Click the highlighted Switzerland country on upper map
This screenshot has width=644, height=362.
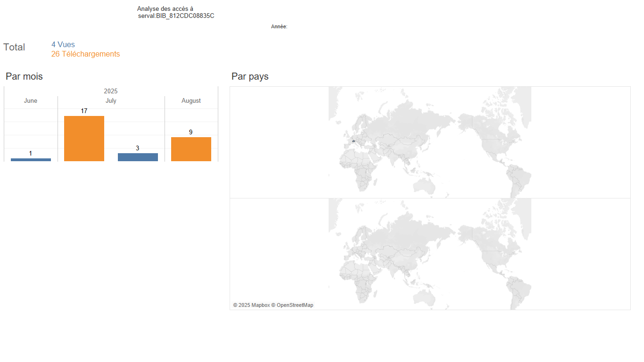pos(353,141)
